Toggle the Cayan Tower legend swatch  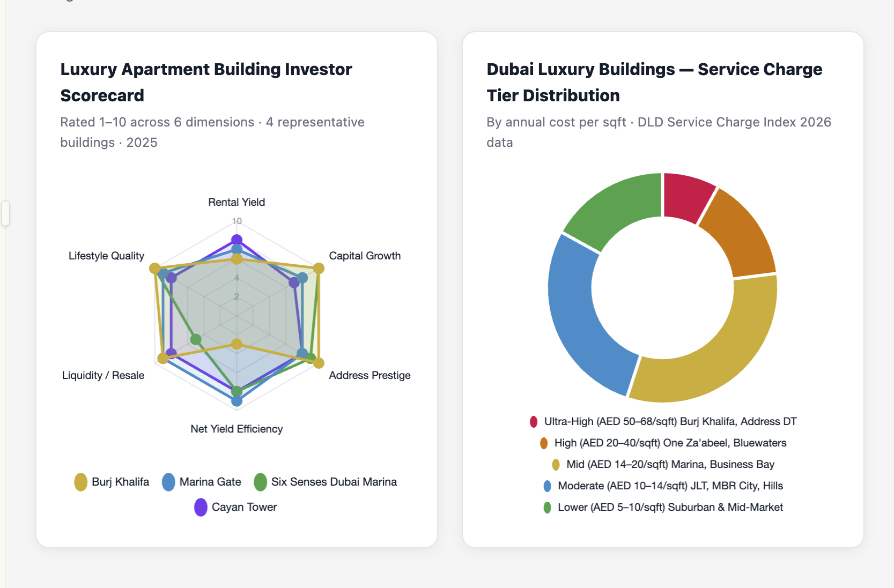[201, 507]
